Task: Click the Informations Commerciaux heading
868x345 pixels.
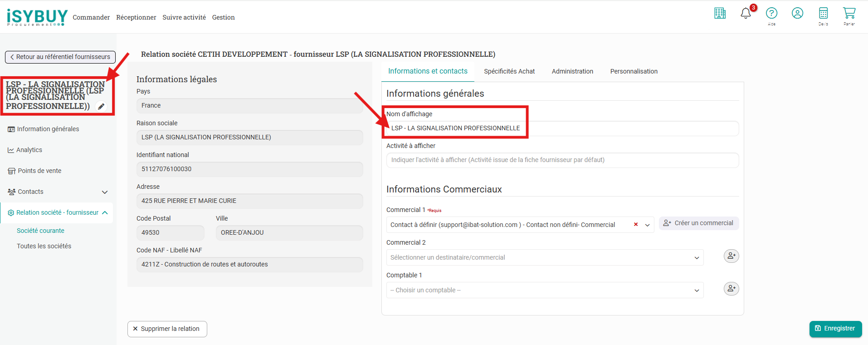Action: click(444, 189)
